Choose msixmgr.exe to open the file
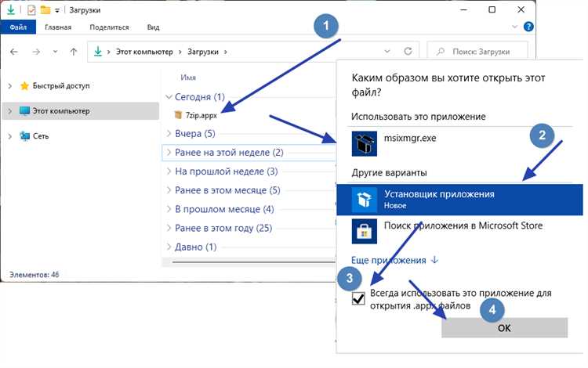Screen dimensions: 588x368 tap(459, 143)
